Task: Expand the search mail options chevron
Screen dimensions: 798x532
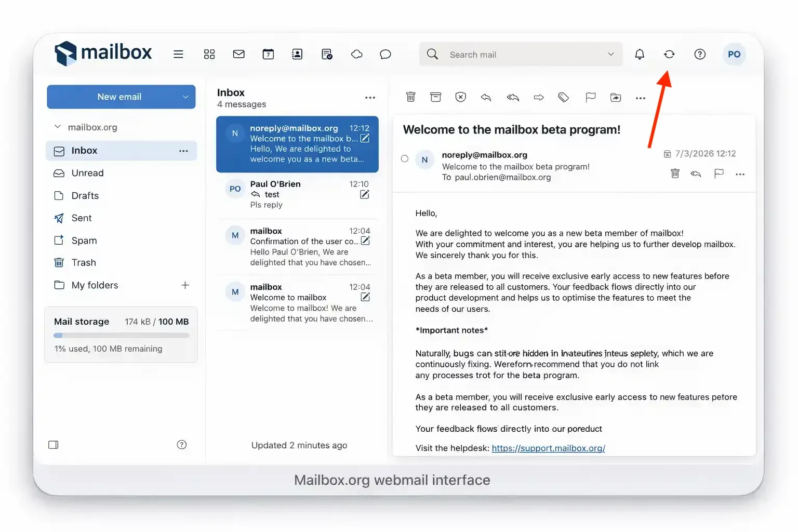Action: point(610,54)
